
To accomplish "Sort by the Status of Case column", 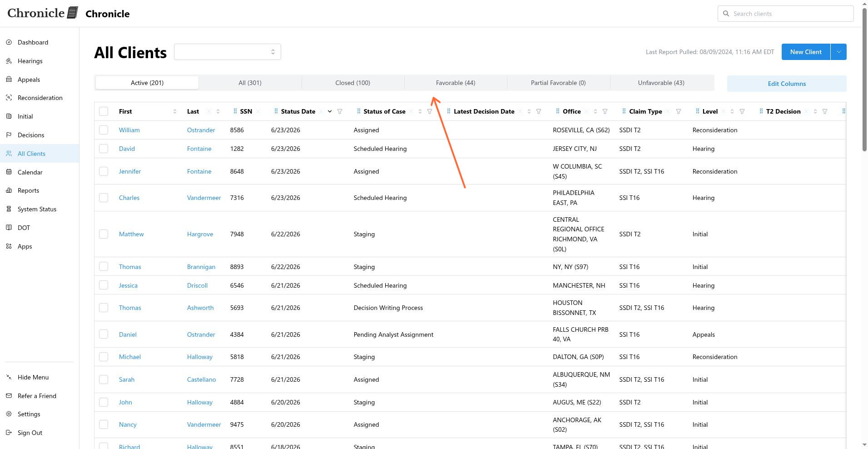I will click(420, 111).
